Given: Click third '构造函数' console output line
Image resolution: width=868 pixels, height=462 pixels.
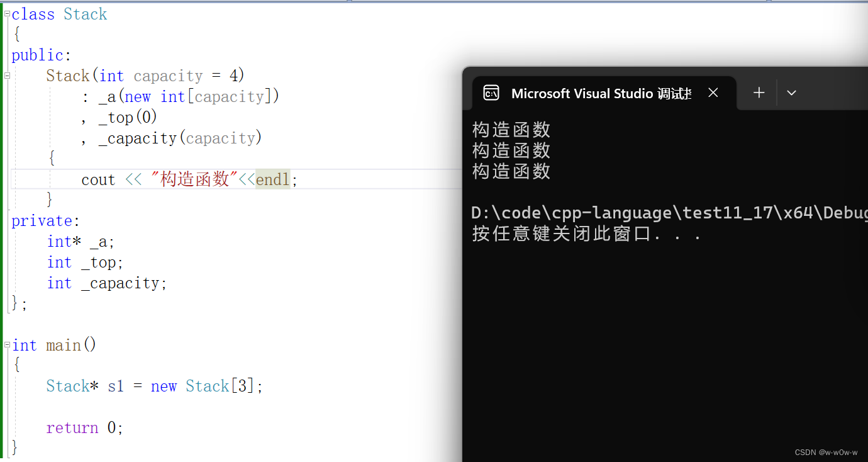Looking at the screenshot, I should pos(511,171).
